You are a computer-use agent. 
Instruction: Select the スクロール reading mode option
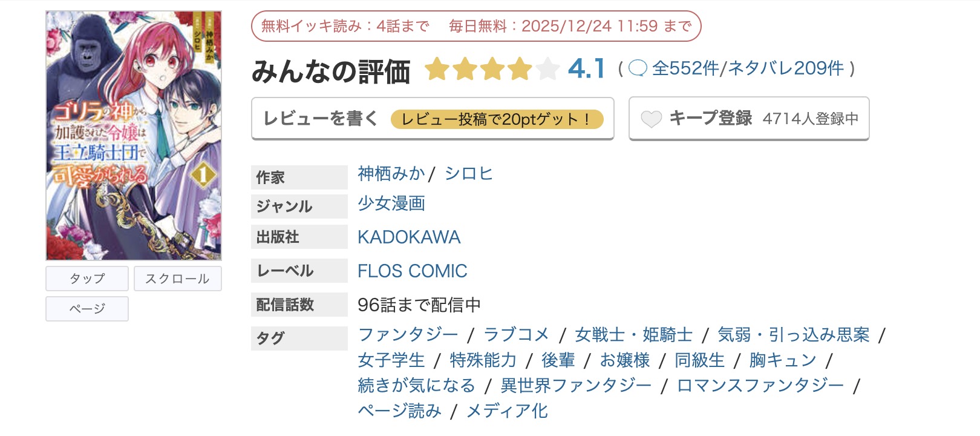[178, 279]
